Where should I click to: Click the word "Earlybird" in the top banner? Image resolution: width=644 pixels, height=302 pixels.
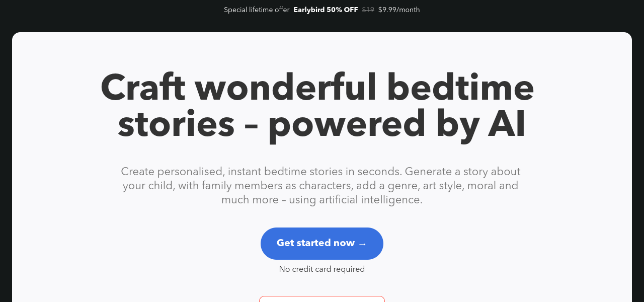tap(309, 10)
